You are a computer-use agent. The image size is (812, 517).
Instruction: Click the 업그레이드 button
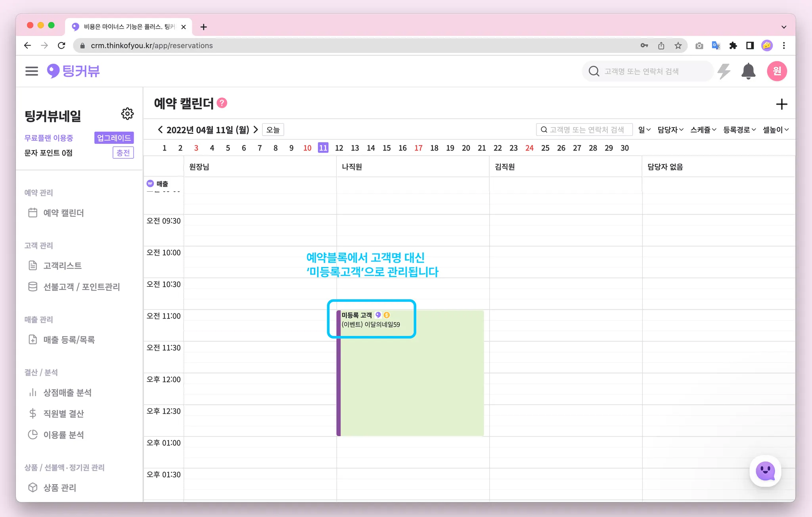114,138
